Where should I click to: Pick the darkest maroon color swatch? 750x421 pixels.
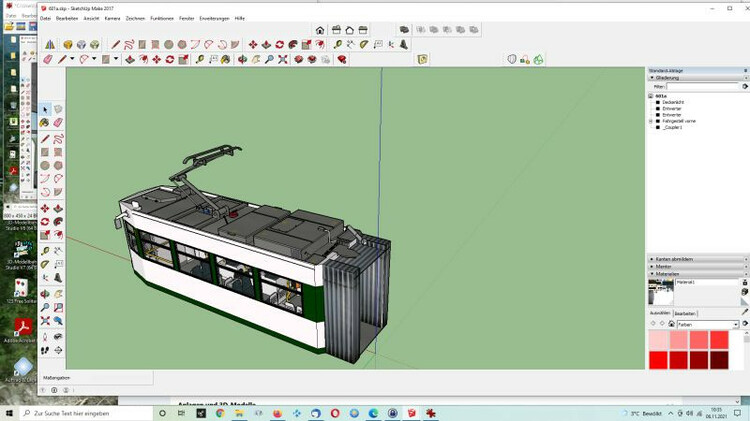click(719, 360)
